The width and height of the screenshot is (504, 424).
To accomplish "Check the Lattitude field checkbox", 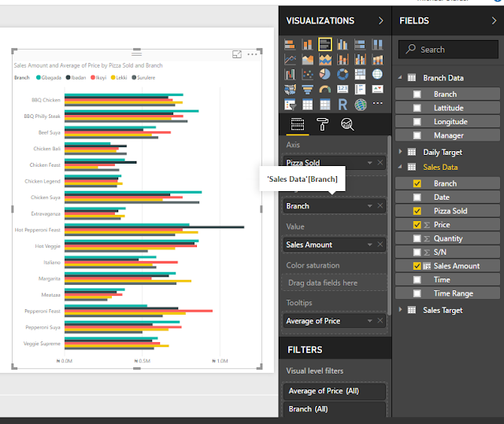I will tap(417, 108).
